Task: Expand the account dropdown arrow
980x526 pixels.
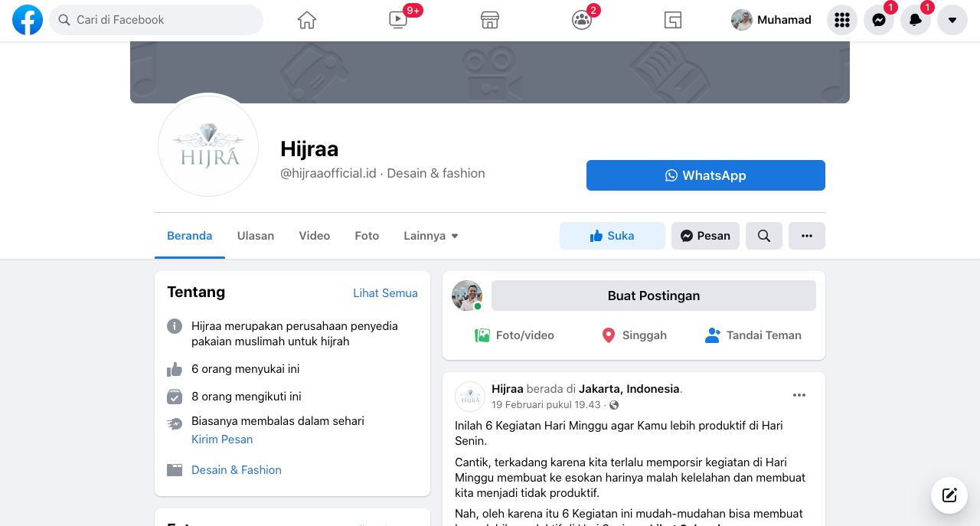Action: tap(952, 20)
